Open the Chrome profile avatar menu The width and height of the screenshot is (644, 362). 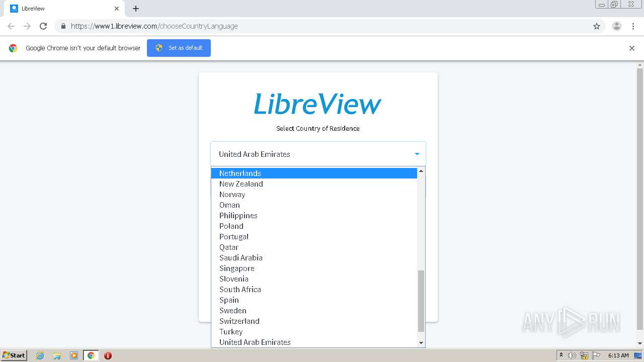click(x=617, y=26)
